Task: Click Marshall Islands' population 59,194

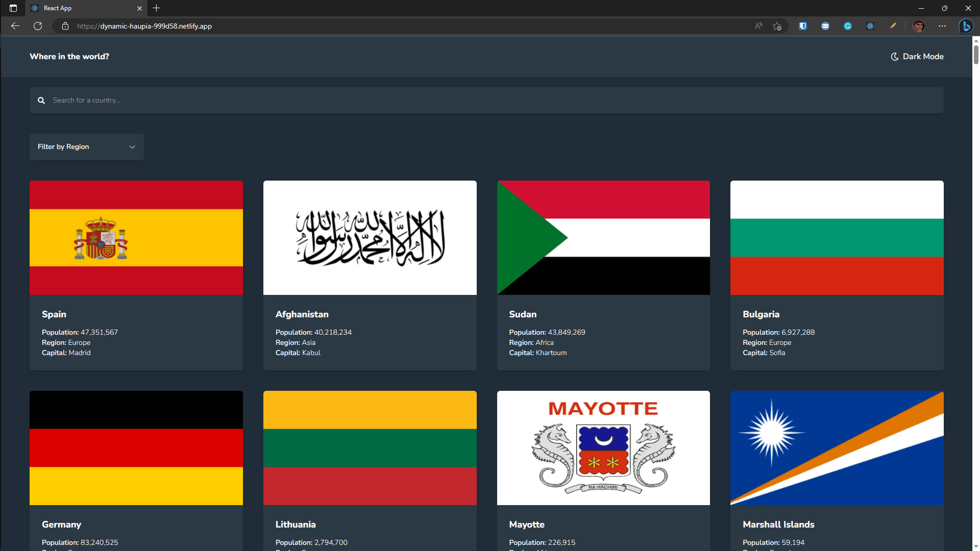Action: point(793,542)
